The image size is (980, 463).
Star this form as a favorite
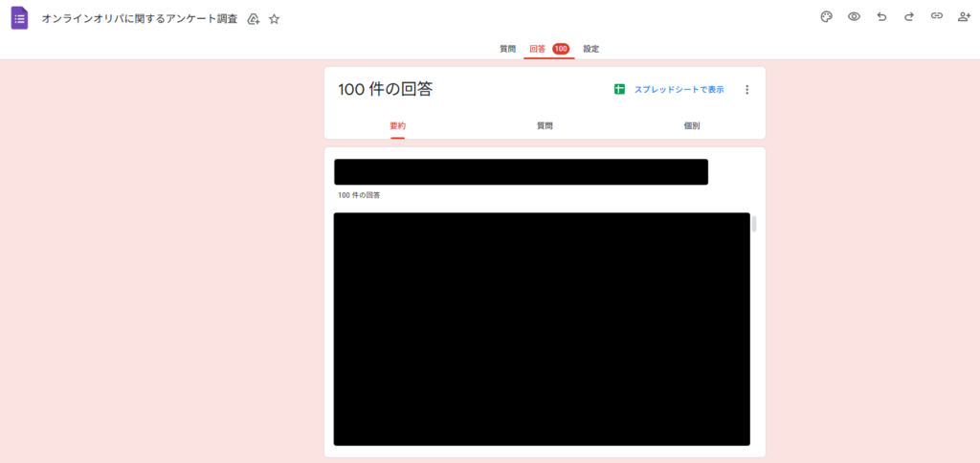click(275, 19)
